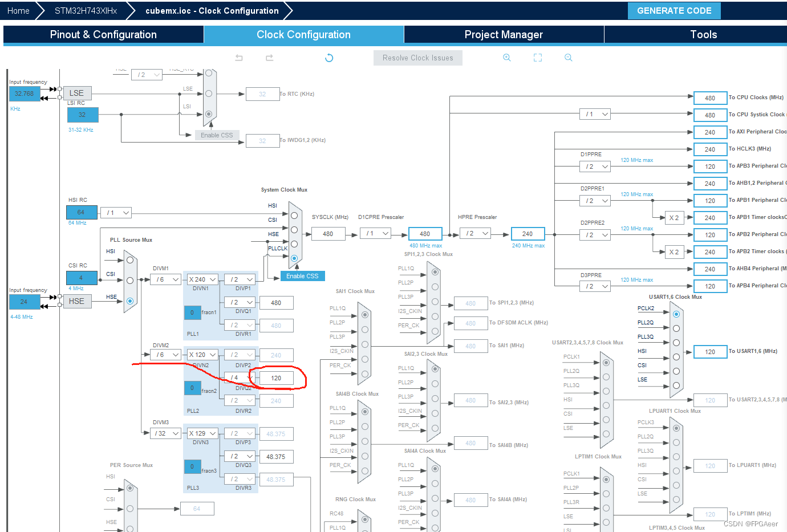
Task: Click the HSE input frequency field (24)
Action: (24, 302)
